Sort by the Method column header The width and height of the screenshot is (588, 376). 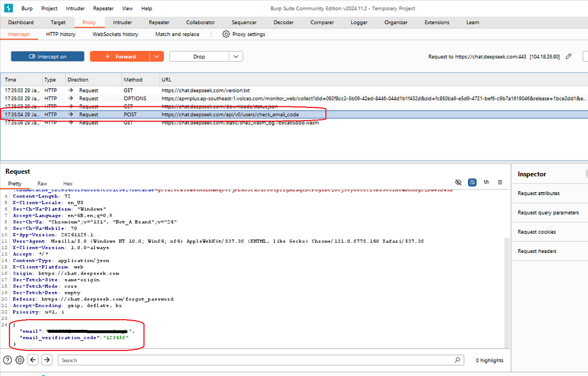[140, 79]
